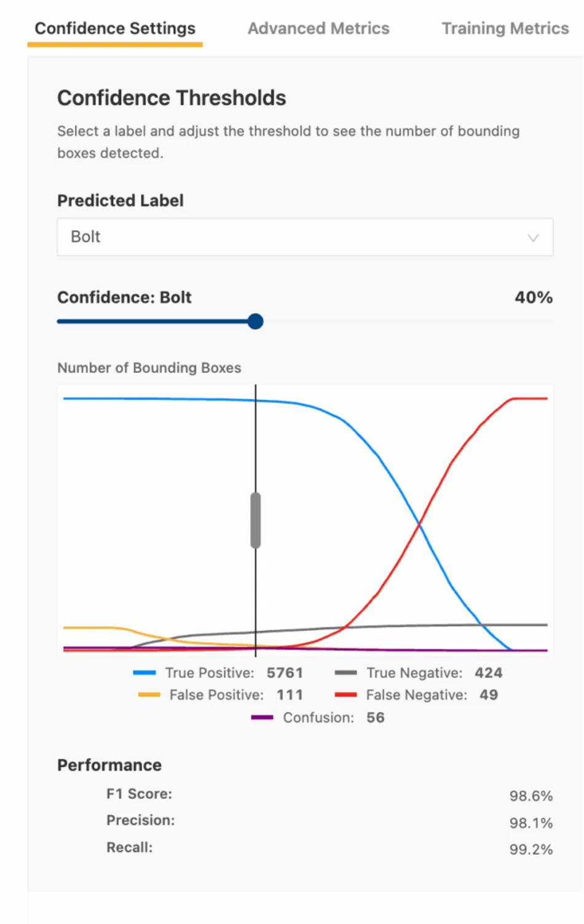
Task: Click the empty slider track right of handle
Action: tap(406, 321)
